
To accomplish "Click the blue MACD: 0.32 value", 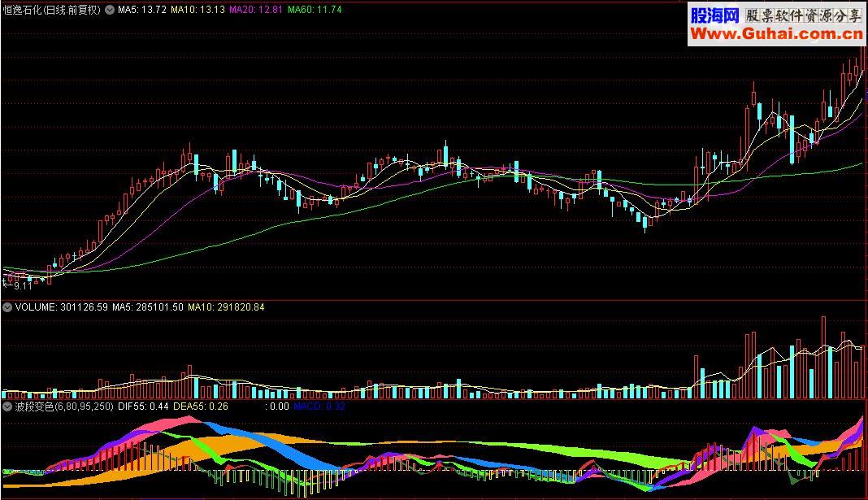I will [x=319, y=407].
